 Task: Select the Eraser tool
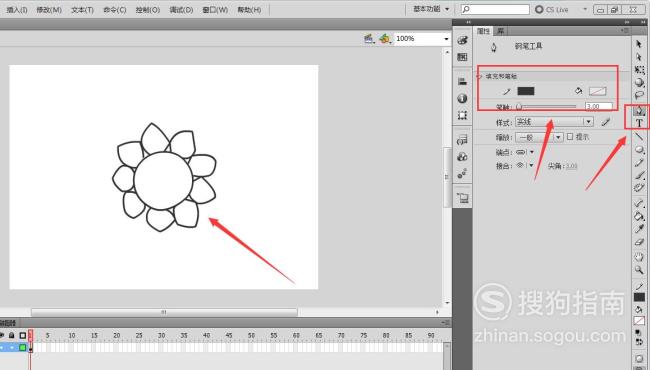pyautogui.click(x=639, y=242)
